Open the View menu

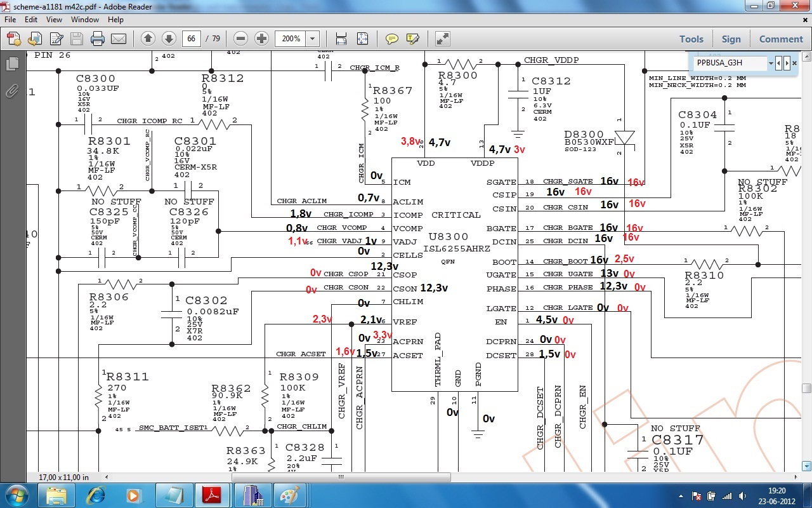click(54, 20)
